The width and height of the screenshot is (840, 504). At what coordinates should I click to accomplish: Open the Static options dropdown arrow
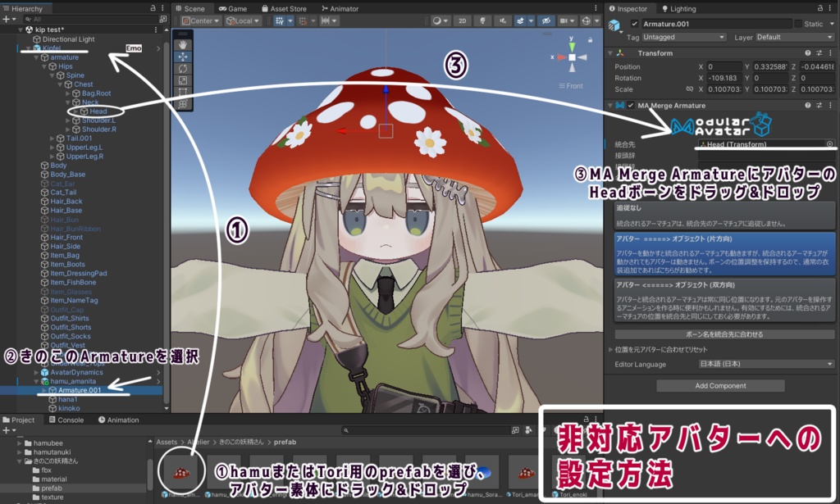point(832,24)
